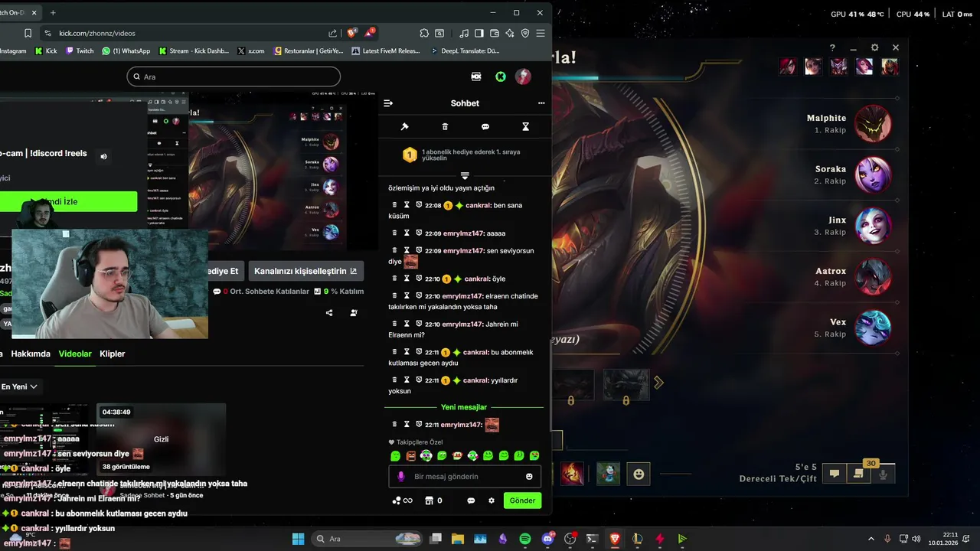The image size is (980, 551).
Task: Timeout emrylmz147 'aaaaa' message using hourglass icon
Action: (407, 233)
